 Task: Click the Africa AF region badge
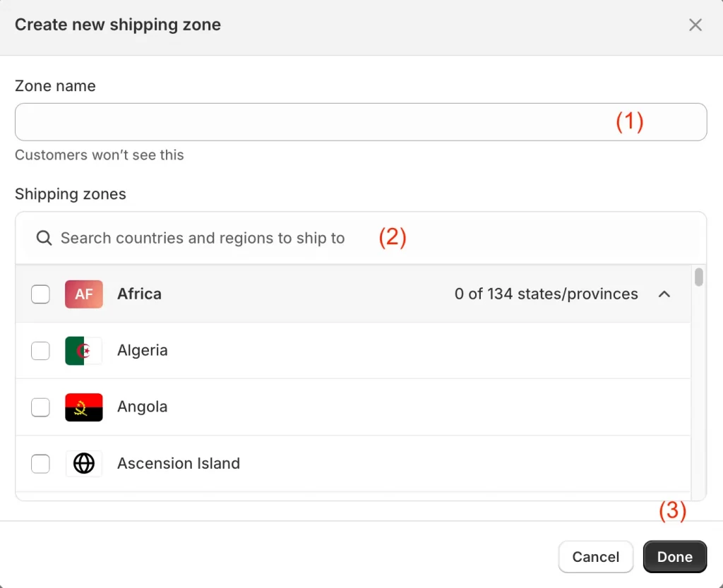[x=84, y=294]
